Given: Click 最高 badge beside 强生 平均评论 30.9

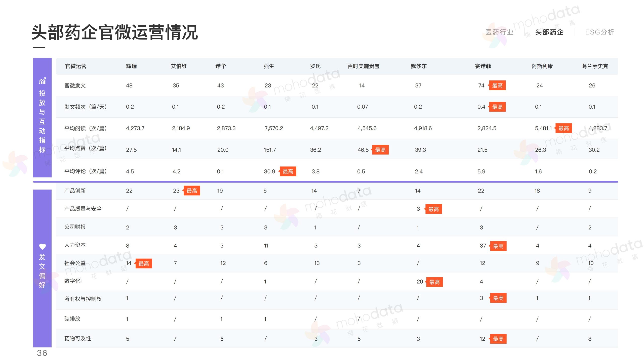Looking at the screenshot, I should click(x=288, y=171).
